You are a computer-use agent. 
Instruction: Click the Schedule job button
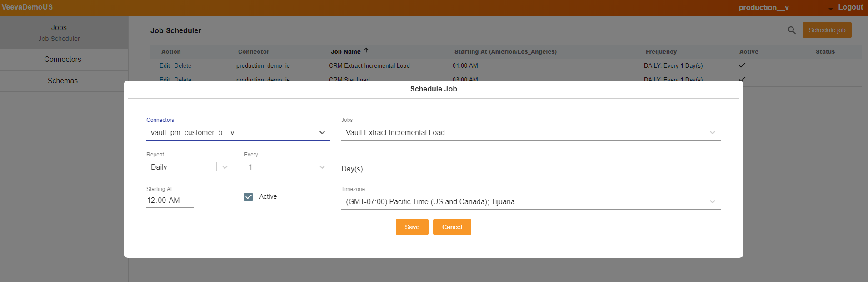point(827,30)
